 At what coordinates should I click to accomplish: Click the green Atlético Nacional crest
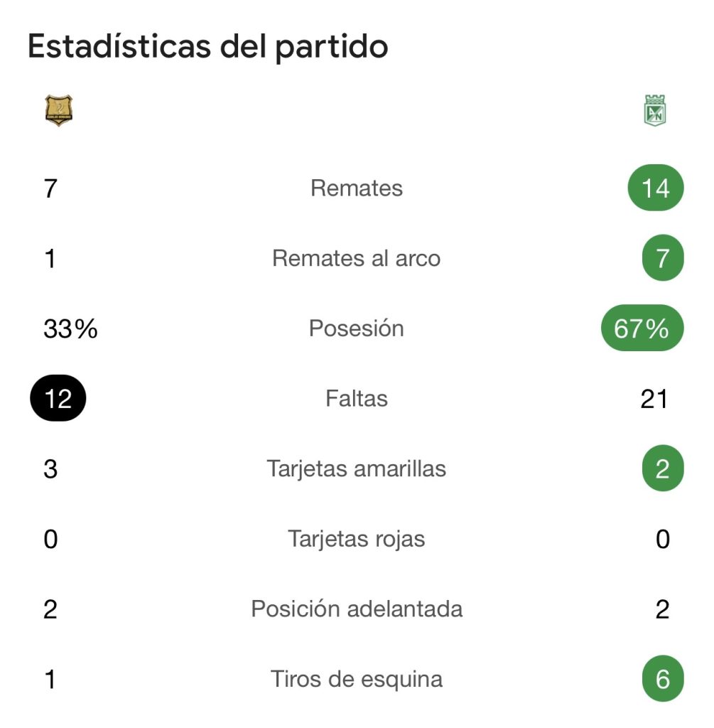click(x=654, y=111)
